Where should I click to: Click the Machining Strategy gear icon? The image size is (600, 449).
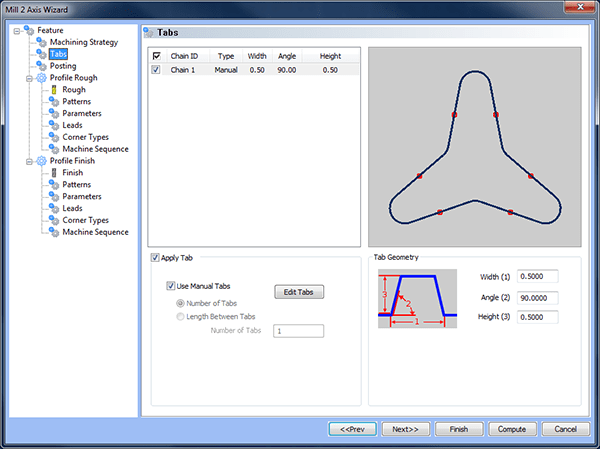(41, 42)
